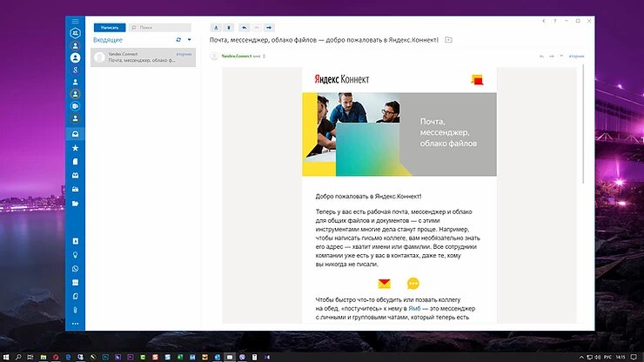The height and width of the screenshot is (362, 644).
Task: Open the Inbox folder icon in sidebar
Action: click(75, 134)
